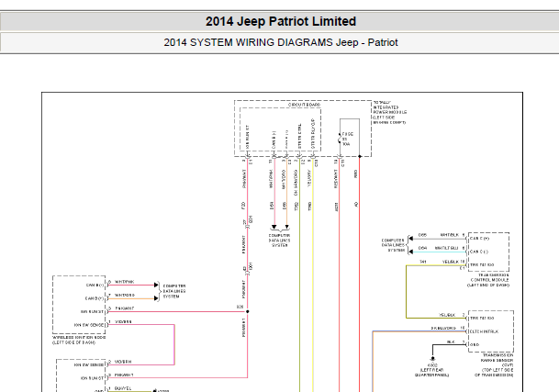Click 'IGN RUN ST' pin in Wireless Ignition Node

tap(92, 311)
